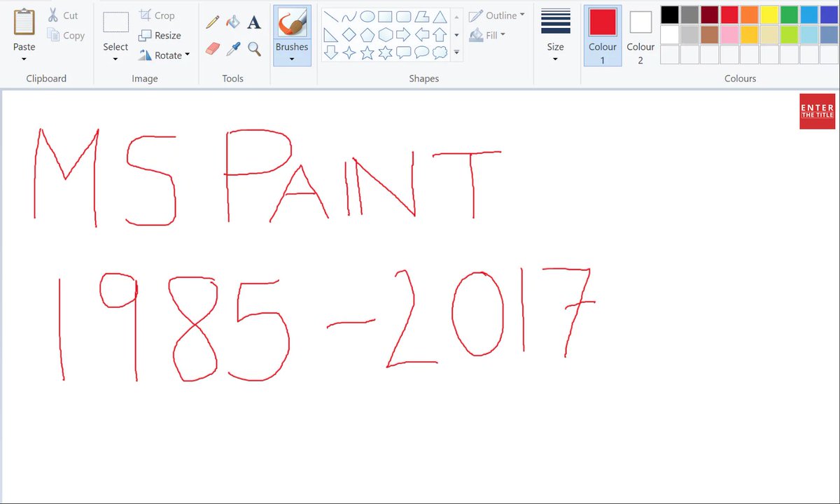Screen dimensions: 840x504
Task: Choose the Cloud callout shape
Action: pos(440,52)
